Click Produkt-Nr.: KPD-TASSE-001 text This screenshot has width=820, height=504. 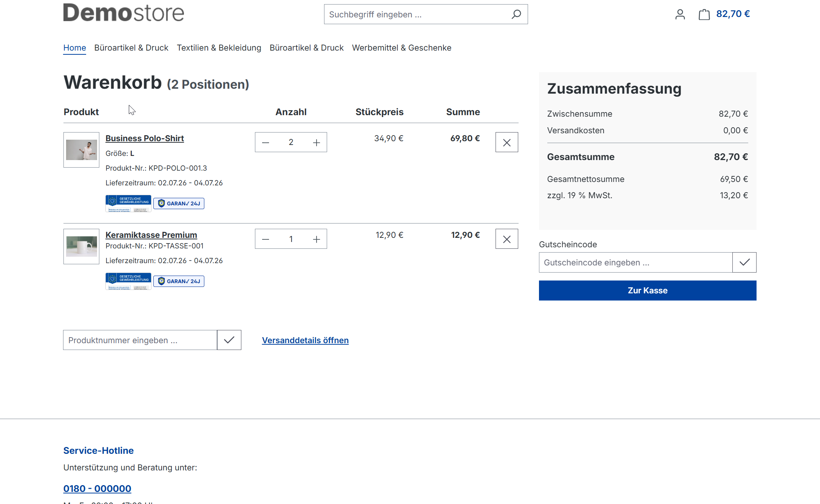point(154,246)
